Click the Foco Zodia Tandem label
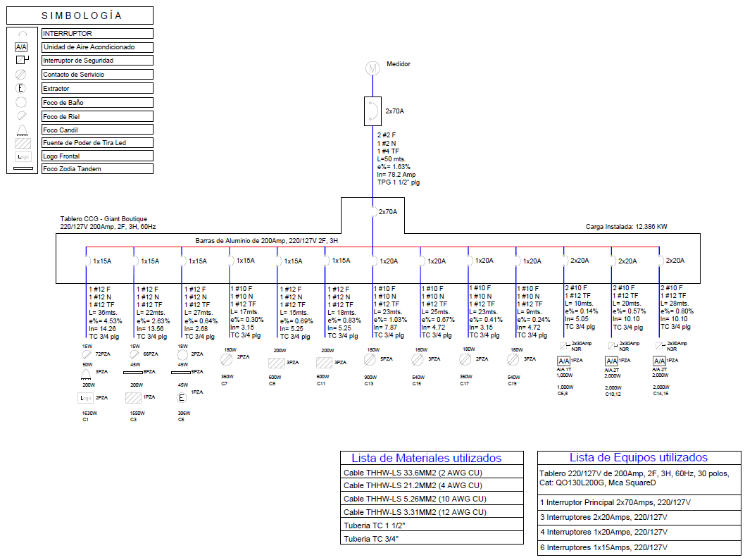This screenshot has height=560, width=745. coord(97,169)
